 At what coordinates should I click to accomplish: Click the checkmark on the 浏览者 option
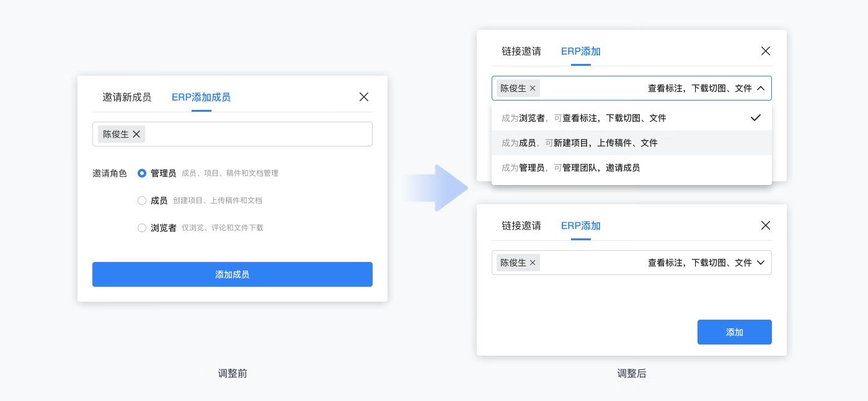click(x=755, y=117)
